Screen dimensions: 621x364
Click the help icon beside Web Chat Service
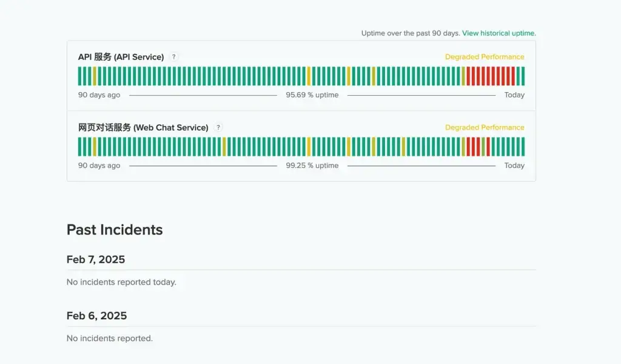pos(218,127)
